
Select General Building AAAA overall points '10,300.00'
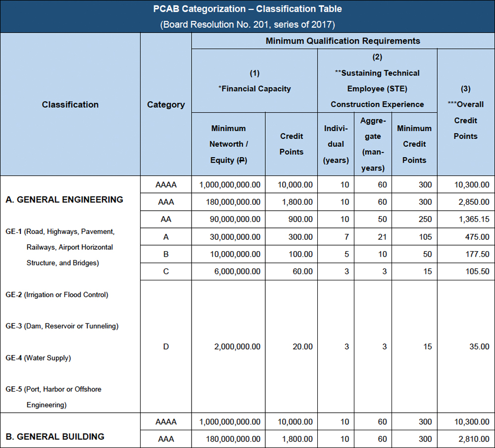(472, 422)
